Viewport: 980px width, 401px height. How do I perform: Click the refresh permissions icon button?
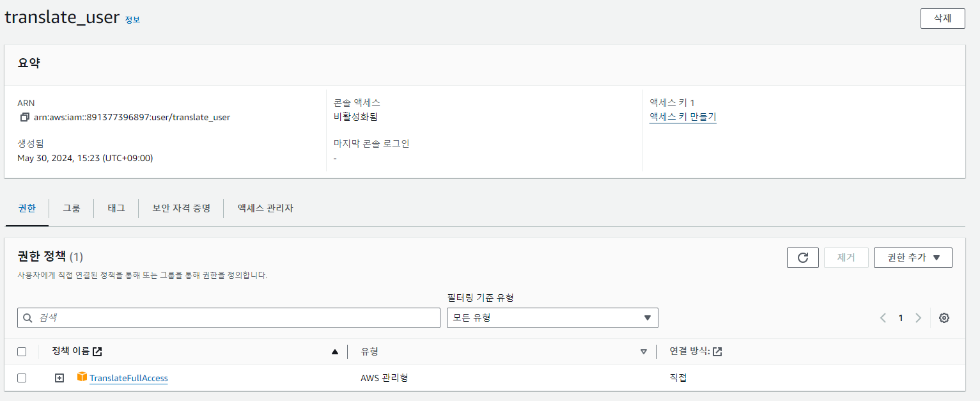coord(803,258)
